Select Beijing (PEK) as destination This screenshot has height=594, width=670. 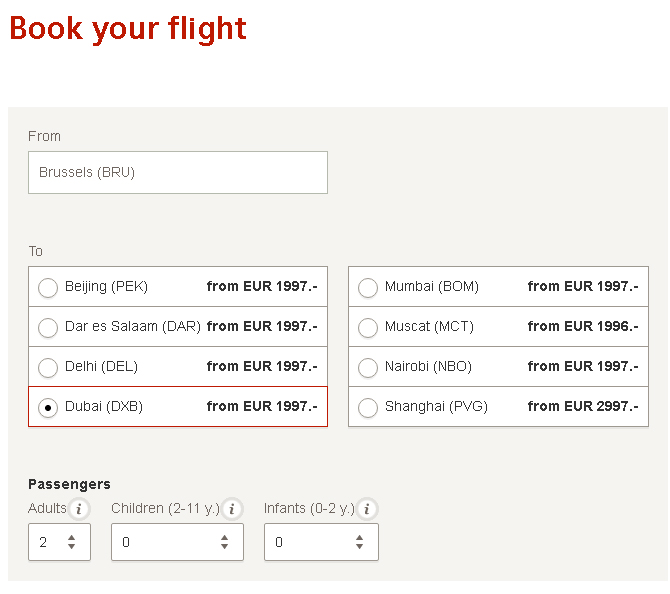click(x=48, y=287)
